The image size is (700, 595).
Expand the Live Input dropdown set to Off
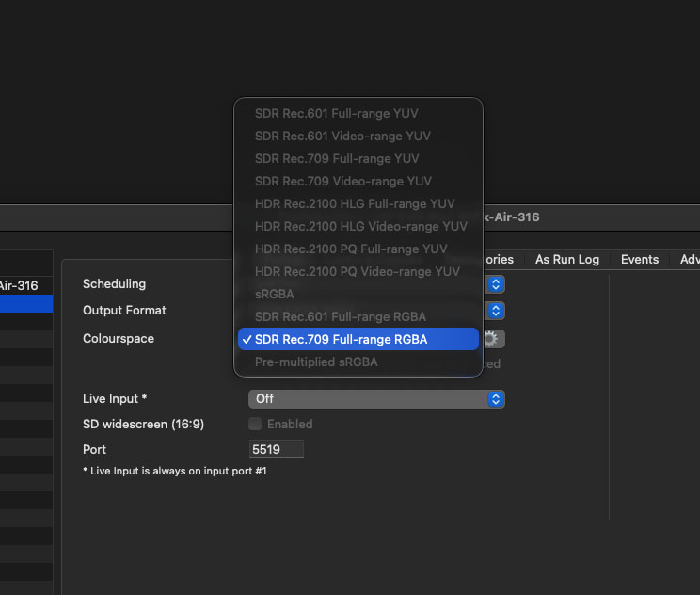pyautogui.click(x=496, y=399)
